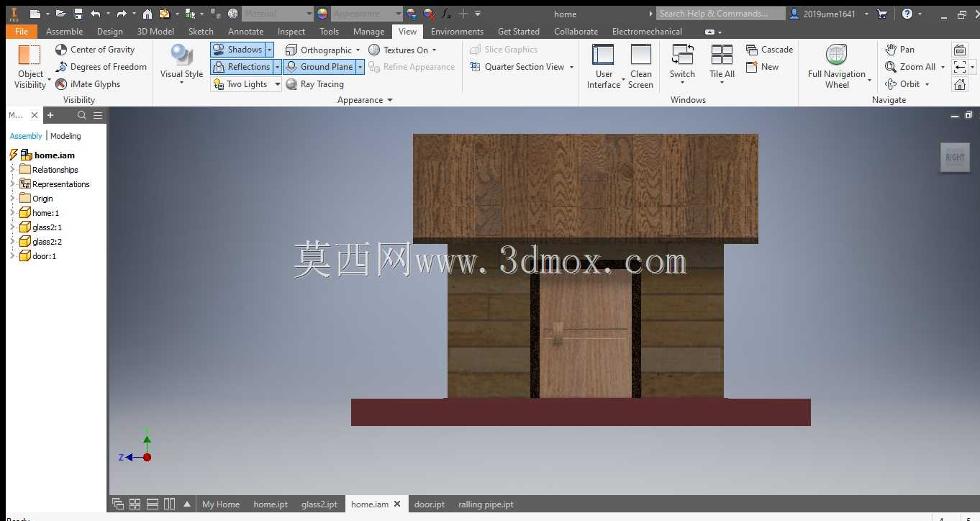Click the Redo arrow in the title bar
Screen dimensions: 980x521
(122, 14)
